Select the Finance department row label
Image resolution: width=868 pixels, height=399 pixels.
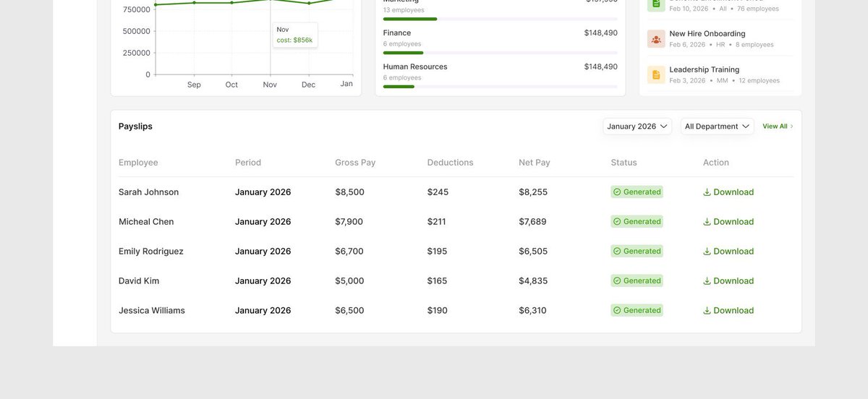click(397, 33)
